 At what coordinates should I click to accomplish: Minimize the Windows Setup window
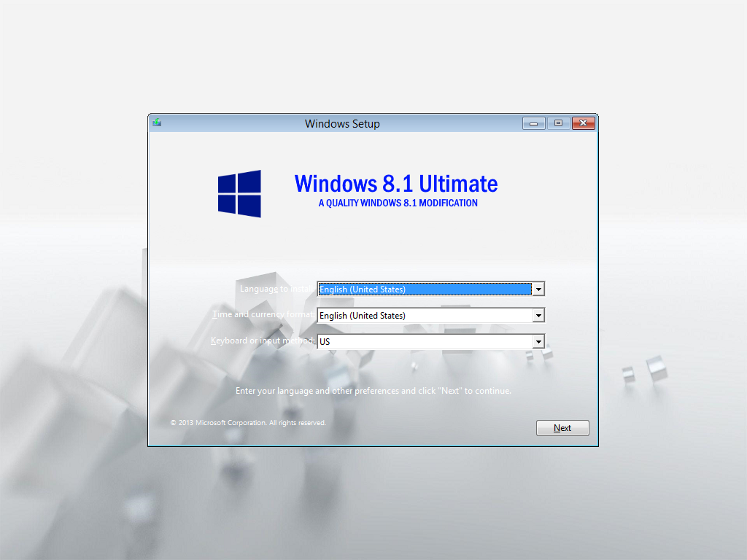[x=533, y=123]
